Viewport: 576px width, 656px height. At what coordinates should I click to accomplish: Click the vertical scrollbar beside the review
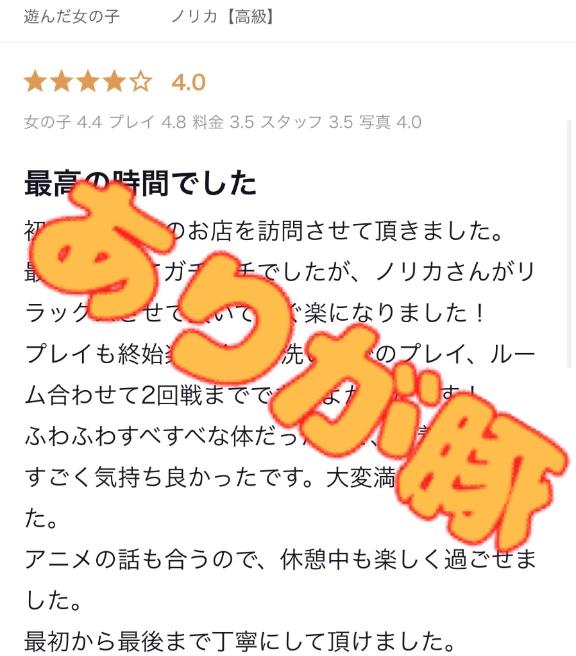[x=570, y=245]
